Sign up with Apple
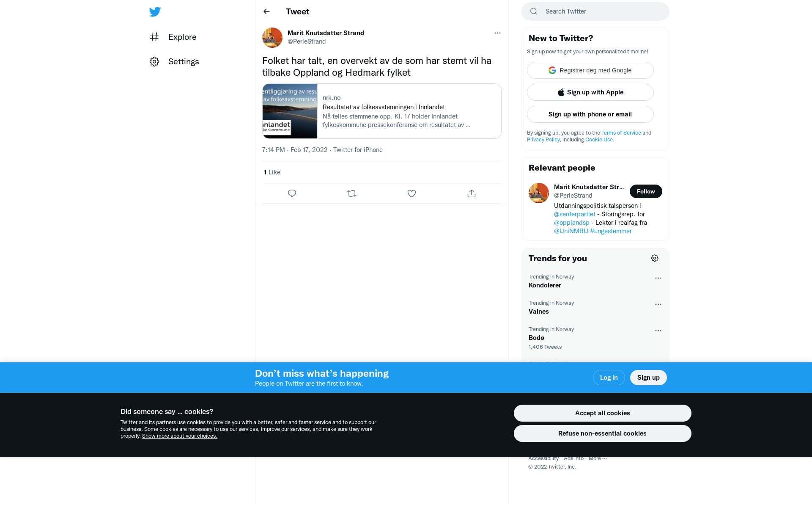Image resolution: width=812 pixels, height=505 pixels. (x=590, y=92)
